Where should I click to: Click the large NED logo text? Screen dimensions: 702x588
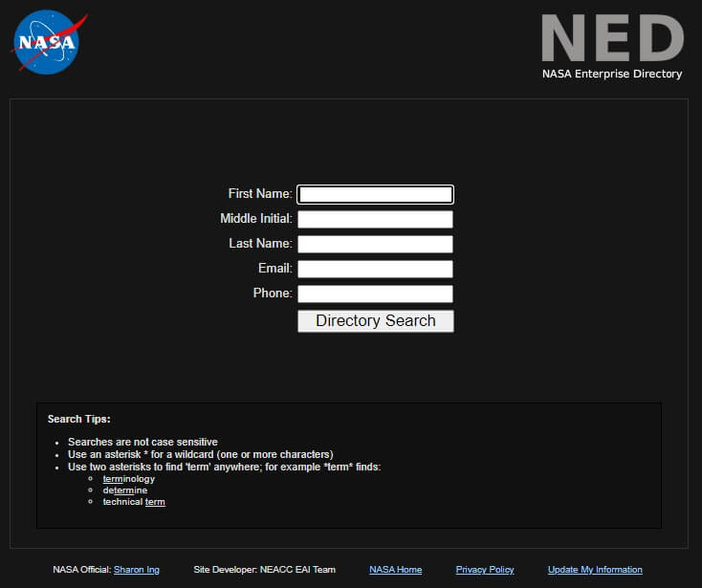click(x=612, y=38)
